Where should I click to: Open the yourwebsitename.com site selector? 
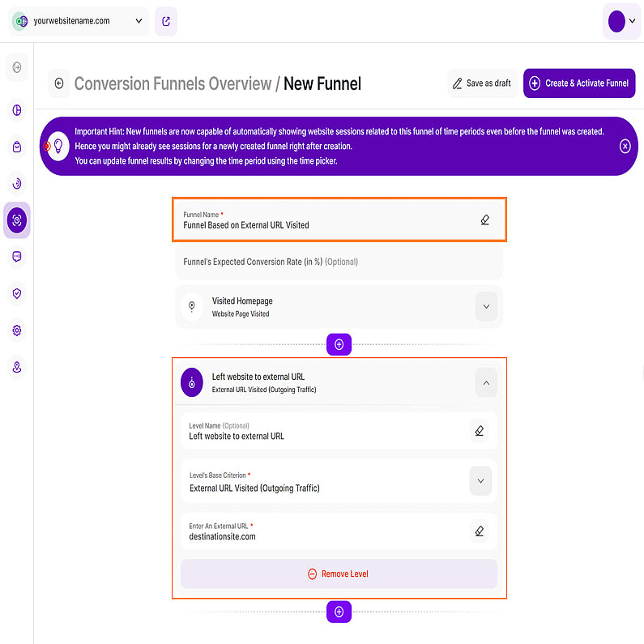click(79, 21)
